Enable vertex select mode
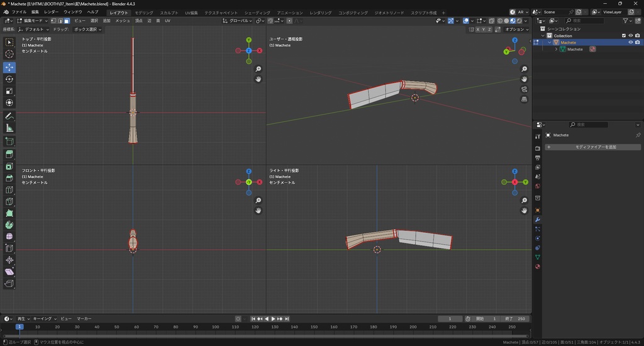Screen dimensions: 644x346 [x=53, y=21]
